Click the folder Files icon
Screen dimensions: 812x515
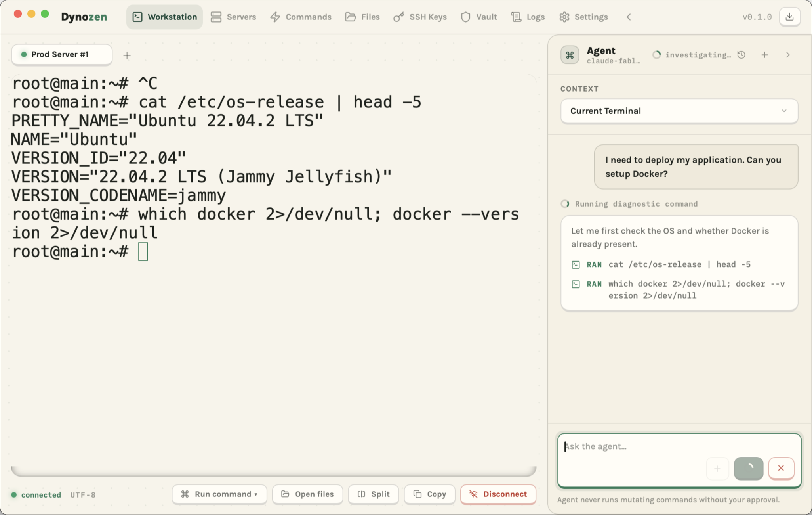[x=351, y=17]
